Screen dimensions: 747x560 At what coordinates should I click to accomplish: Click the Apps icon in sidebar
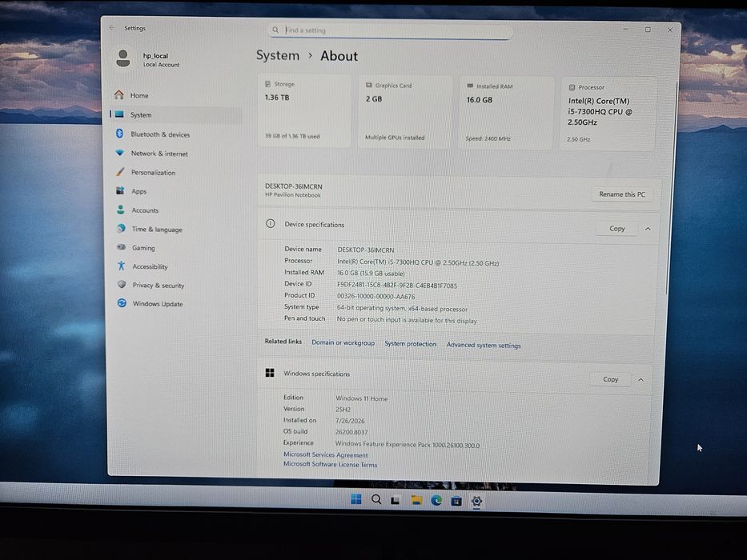point(120,190)
